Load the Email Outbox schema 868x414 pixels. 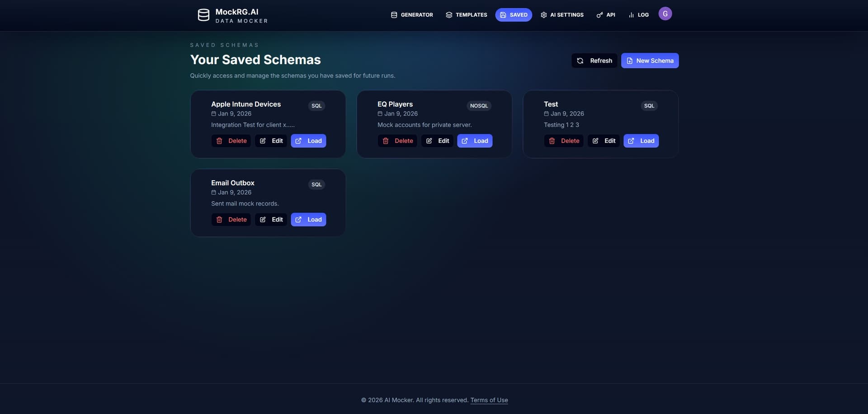308,219
